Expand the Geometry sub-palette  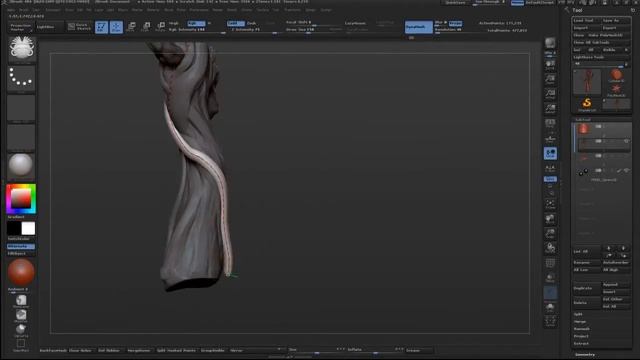point(585,355)
